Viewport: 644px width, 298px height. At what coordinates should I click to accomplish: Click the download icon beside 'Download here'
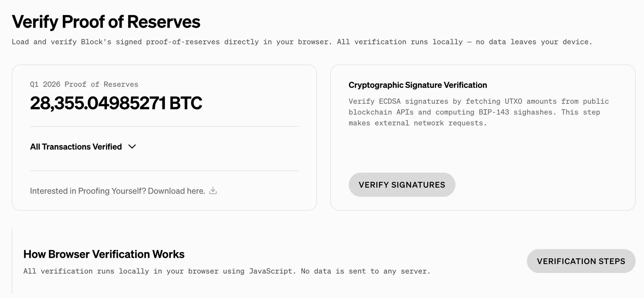[213, 191]
